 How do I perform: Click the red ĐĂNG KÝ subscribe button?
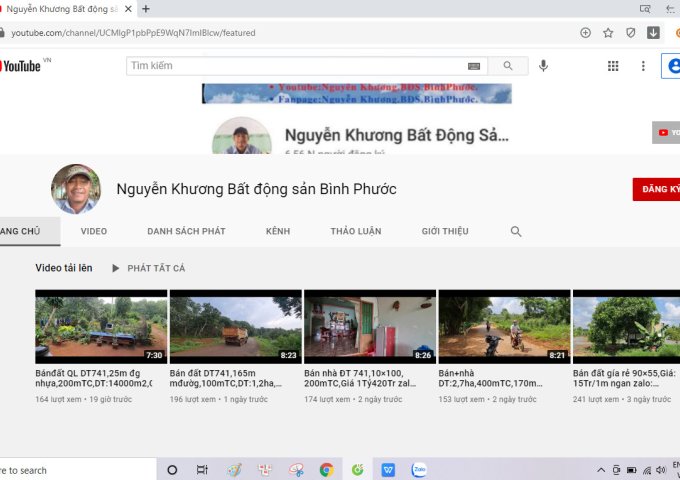[656, 189]
